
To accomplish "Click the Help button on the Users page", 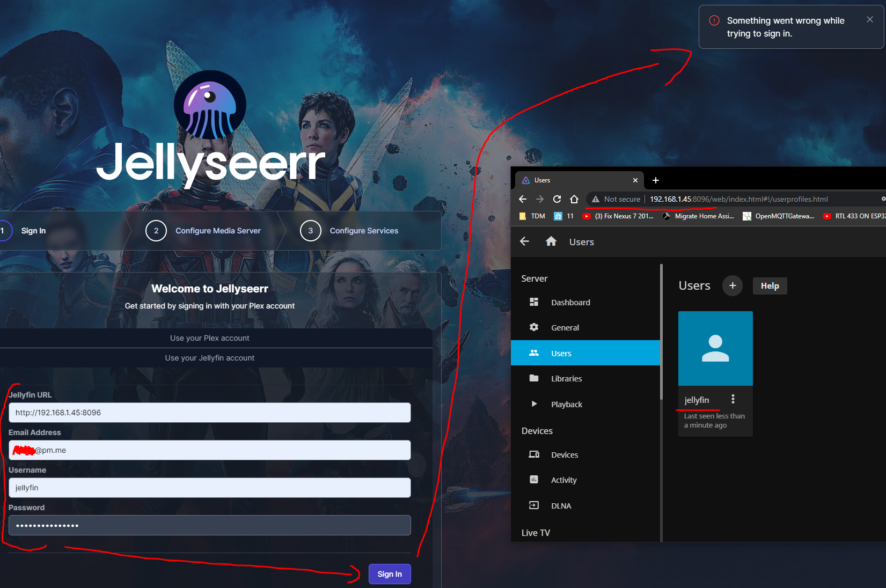I will coord(770,285).
